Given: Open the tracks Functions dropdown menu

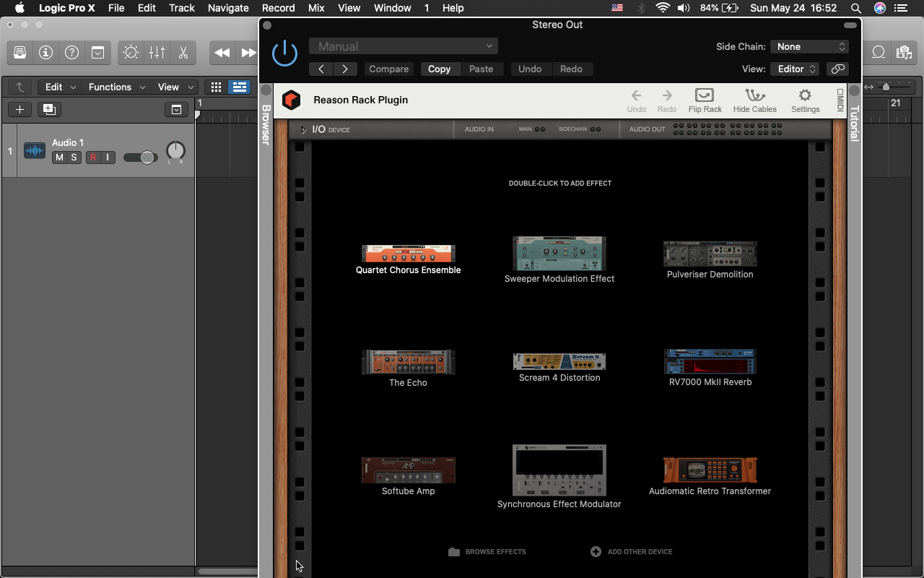Looking at the screenshot, I should click(115, 87).
